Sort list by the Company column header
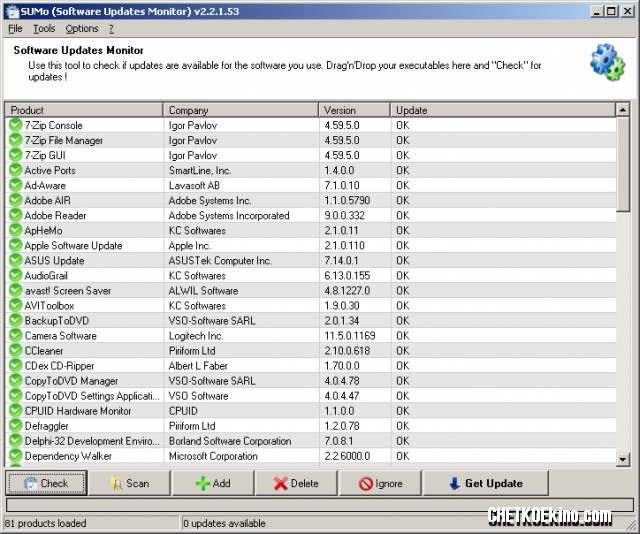 (x=241, y=110)
